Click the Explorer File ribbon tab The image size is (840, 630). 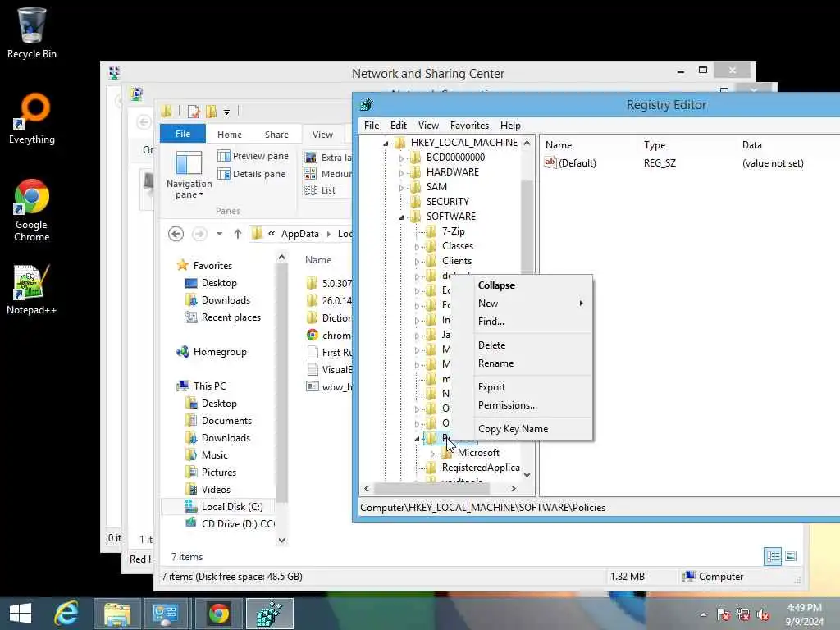click(183, 134)
